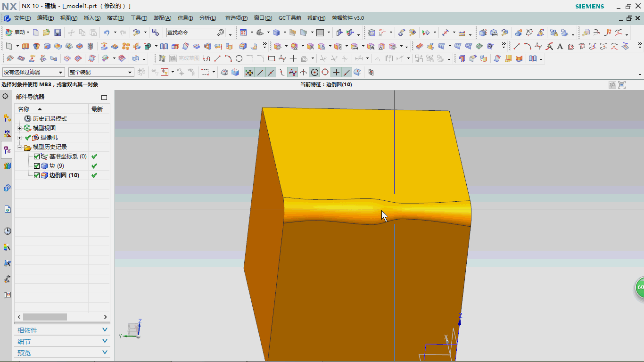The width and height of the screenshot is (644, 362).
Task: Open the 整个装配 scope dropdown
Action: [101, 72]
